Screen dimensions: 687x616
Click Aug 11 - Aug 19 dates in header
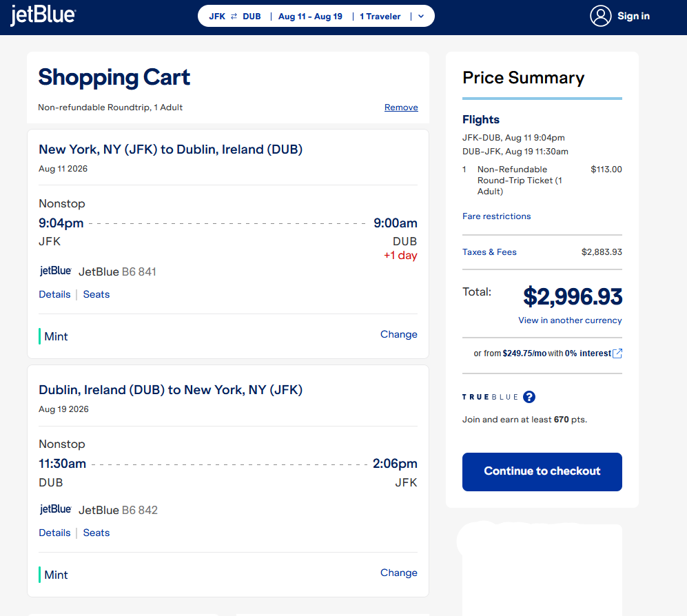(x=310, y=17)
